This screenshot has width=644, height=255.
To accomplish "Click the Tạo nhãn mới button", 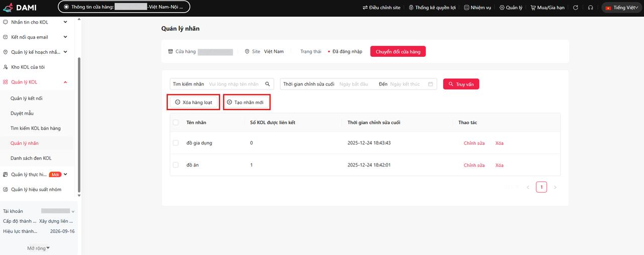I will click(x=247, y=102).
